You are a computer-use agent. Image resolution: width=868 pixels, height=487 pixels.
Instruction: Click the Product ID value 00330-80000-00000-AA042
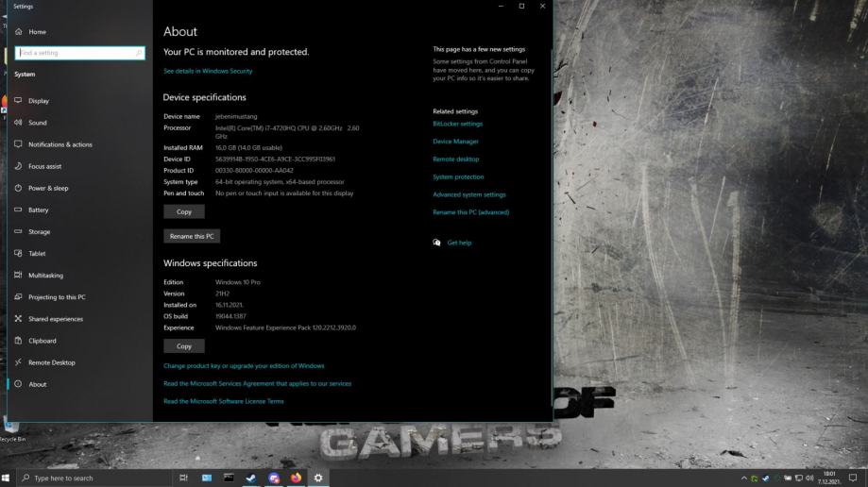point(254,171)
